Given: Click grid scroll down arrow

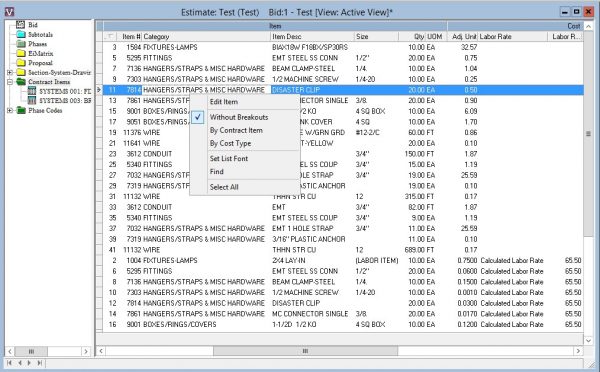Looking at the screenshot, I should click(589, 340).
